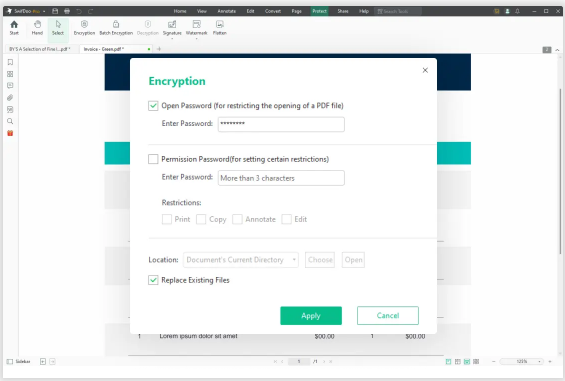Viewport: 565px width, 381px height.
Task: Expand the Watermark dropdown arrow
Action: [196, 38]
